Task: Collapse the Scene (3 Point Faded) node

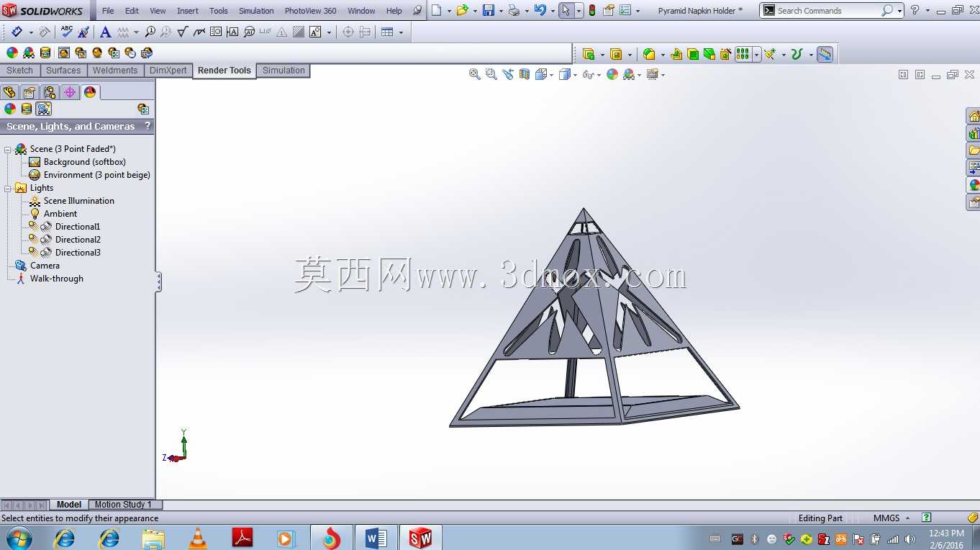Action: pyautogui.click(x=8, y=149)
